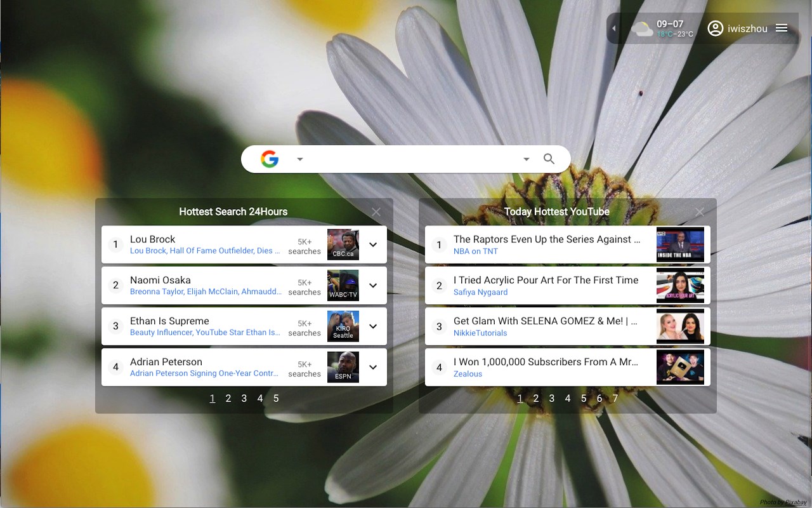Open the Ethan Is Supreme KIRO Seattle thumbnail
Screen dimensions: 812x508
tap(343, 326)
